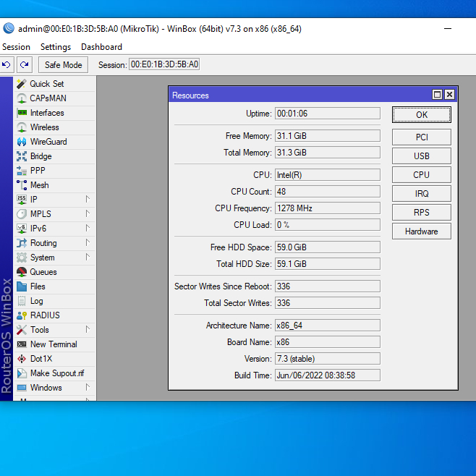The image size is (476, 476).
Task: Click the Architecture Name field
Action: click(328, 326)
